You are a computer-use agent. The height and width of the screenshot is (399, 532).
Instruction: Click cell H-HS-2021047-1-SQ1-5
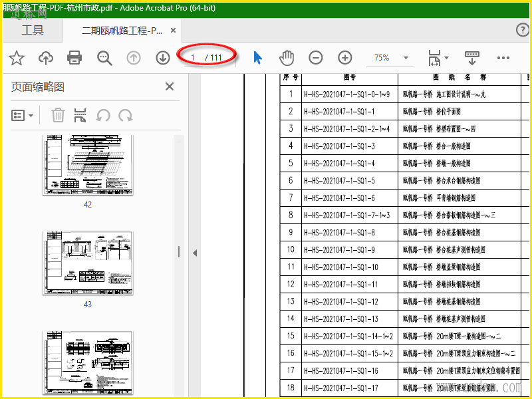tap(350, 180)
